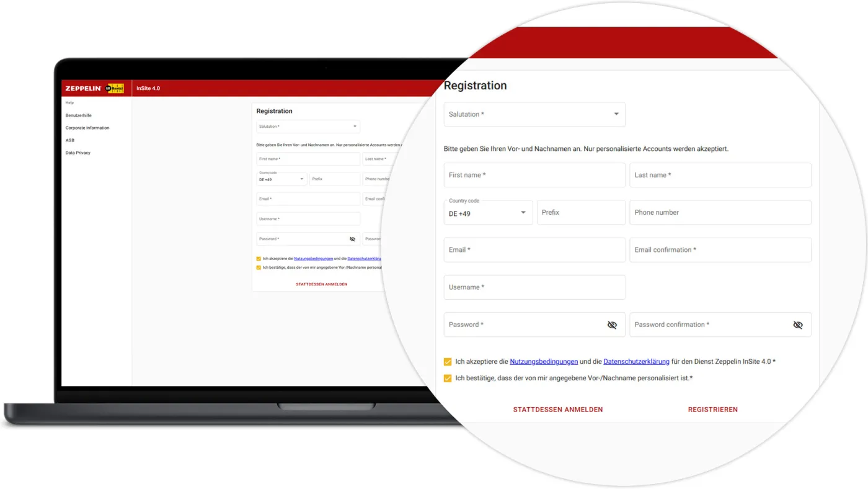Viewport: 868px width, 489px height.
Task: Uncheck the Nutzungsbedingungen acceptance checkbox
Action: click(446, 361)
